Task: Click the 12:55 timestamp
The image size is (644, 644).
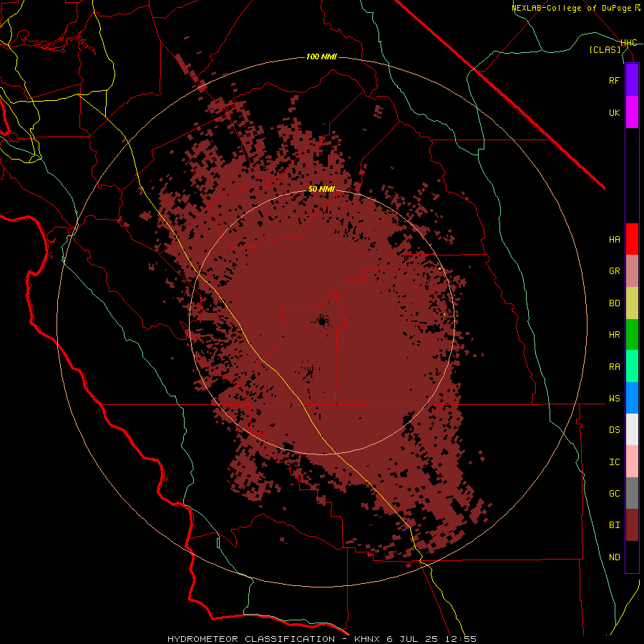Action: (x=460, y=639)
